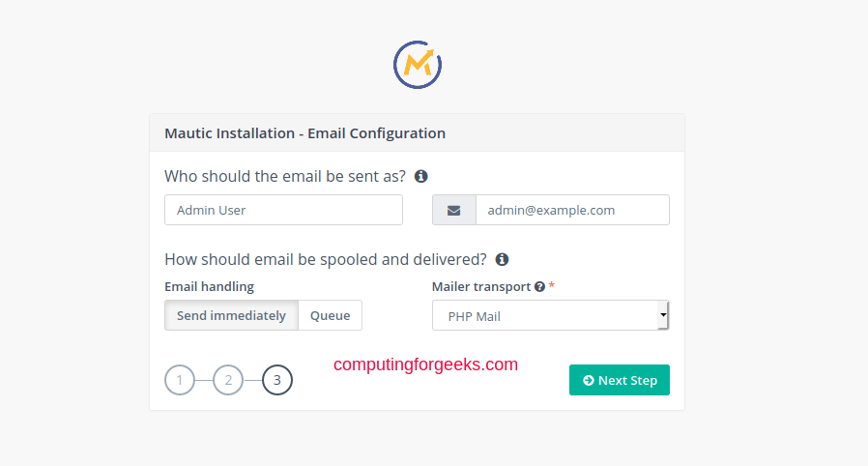Click the Email handling label
This screenshot has width=868, height=466.
pyautogui.click(x=209, y=287)
